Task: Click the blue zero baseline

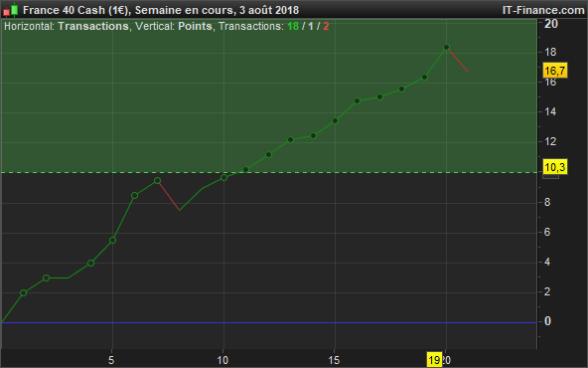Action: coord(269,322)
